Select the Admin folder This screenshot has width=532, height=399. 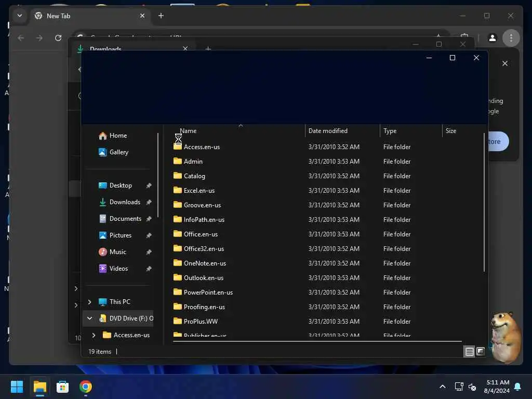[193, 162]
